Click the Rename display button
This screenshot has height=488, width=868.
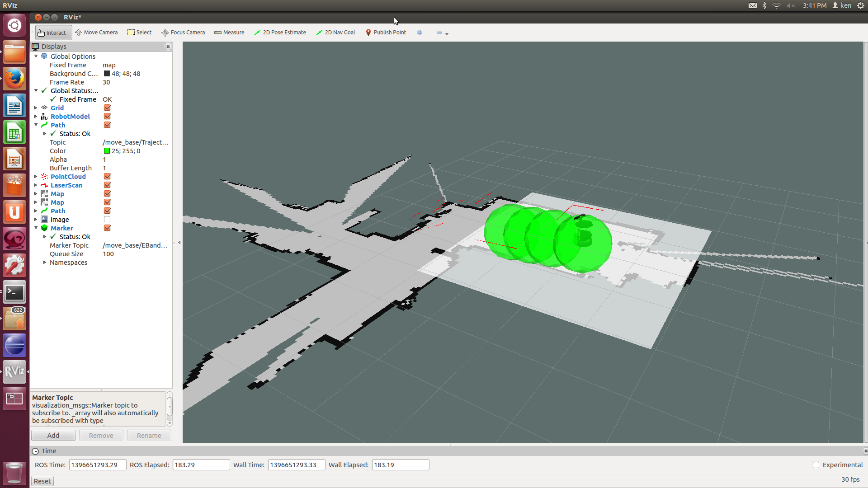[149, 435]
